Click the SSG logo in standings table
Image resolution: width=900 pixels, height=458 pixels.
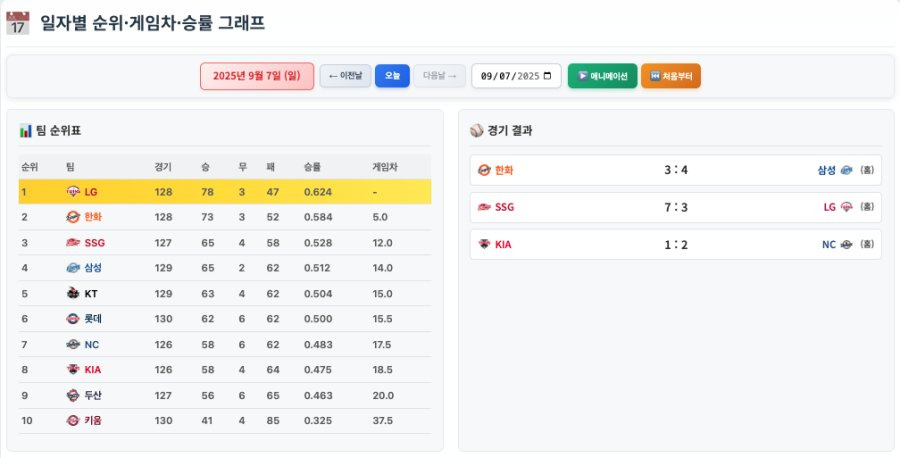(x=73, y=243)
